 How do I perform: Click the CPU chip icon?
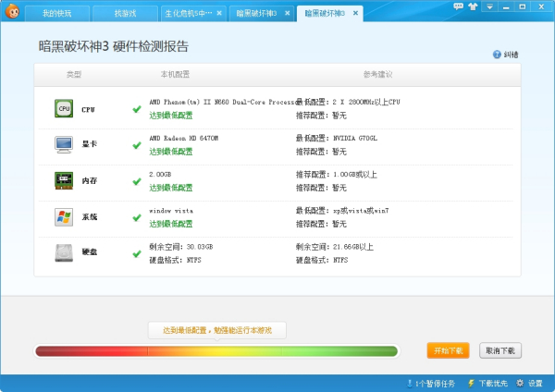(x=64, y=108)
